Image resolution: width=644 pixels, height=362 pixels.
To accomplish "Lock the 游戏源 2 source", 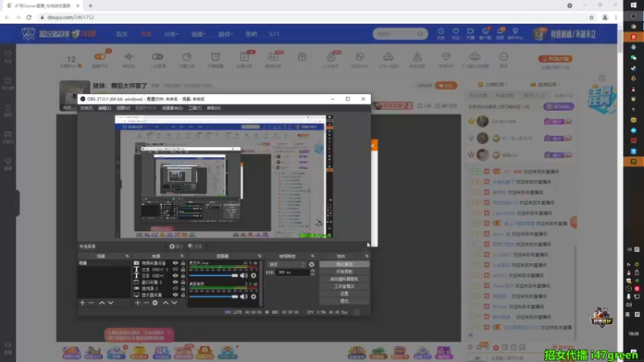I will click(x=184, y=289).
